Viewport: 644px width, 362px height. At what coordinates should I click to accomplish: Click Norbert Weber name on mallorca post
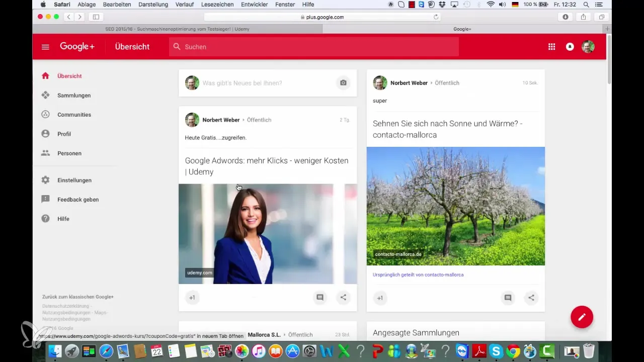coord(409,83)
